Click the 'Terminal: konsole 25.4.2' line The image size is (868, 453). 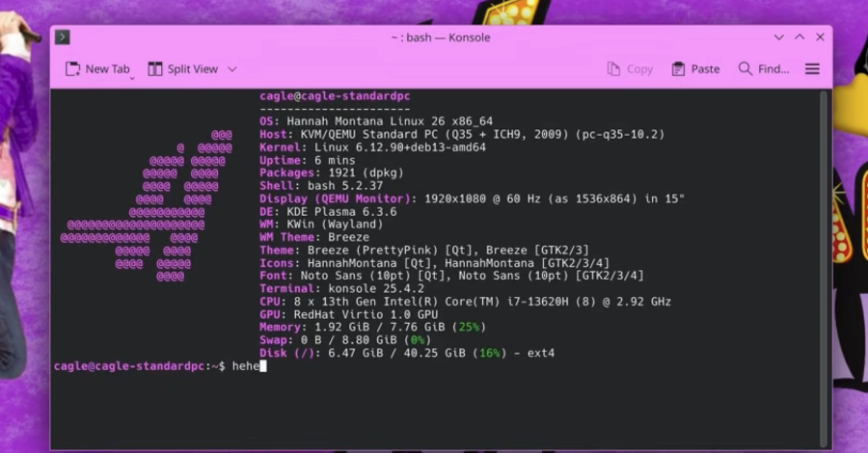point(342,289)
